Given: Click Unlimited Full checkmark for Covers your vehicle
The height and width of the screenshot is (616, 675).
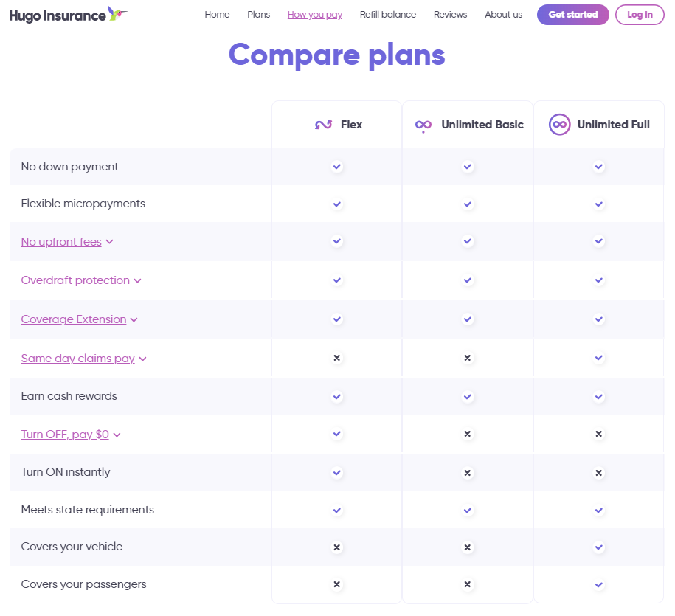Looking at the screenshot, I should tap(599, 547).
